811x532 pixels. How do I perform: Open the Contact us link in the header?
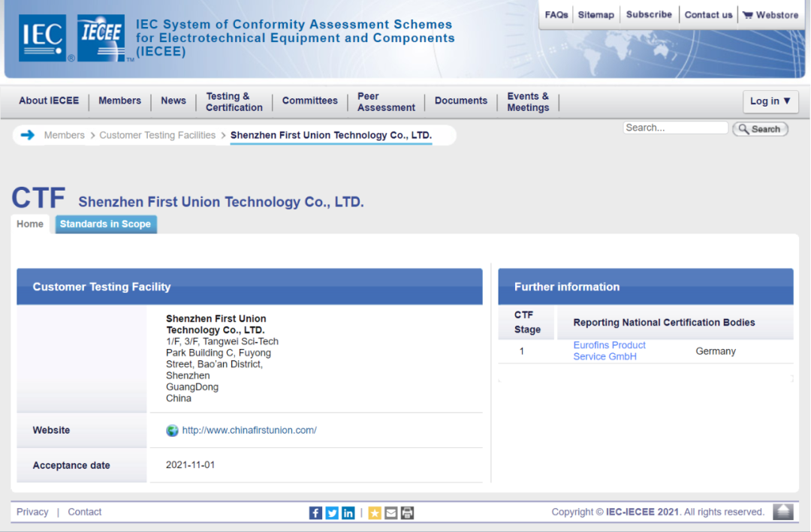(x=709, y=15)
